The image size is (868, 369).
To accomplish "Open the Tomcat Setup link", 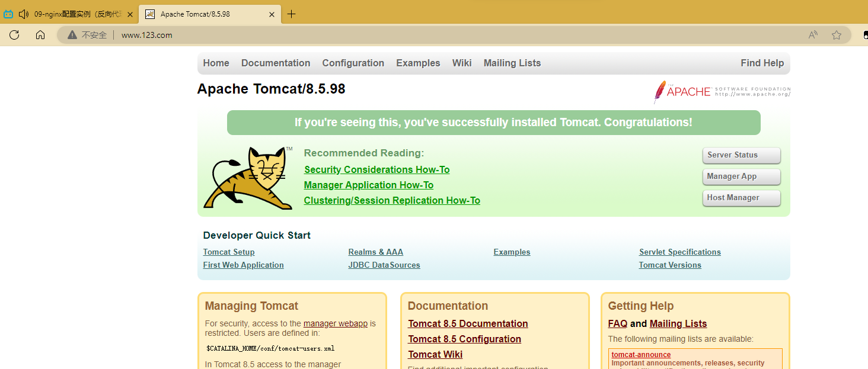I will [x=229, y=252].
